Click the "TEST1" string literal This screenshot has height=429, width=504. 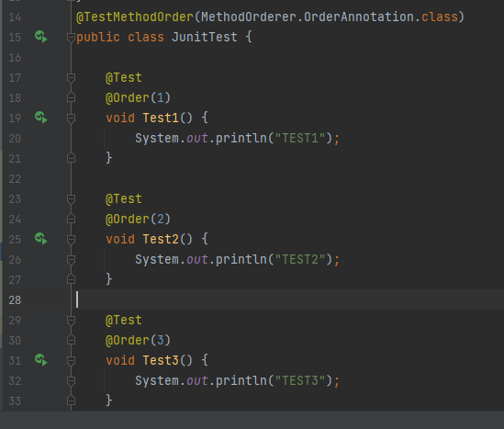click(x=300, y=139)
